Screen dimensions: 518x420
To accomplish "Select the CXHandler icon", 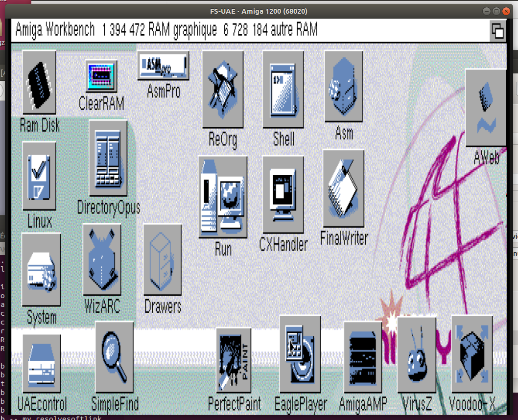I will pyautogui.click(x=283, y=195).
